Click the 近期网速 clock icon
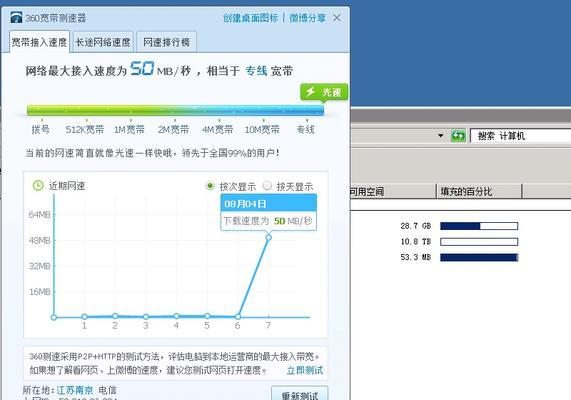This screenshot has height=400, width=571. click(x=38, y=185)
